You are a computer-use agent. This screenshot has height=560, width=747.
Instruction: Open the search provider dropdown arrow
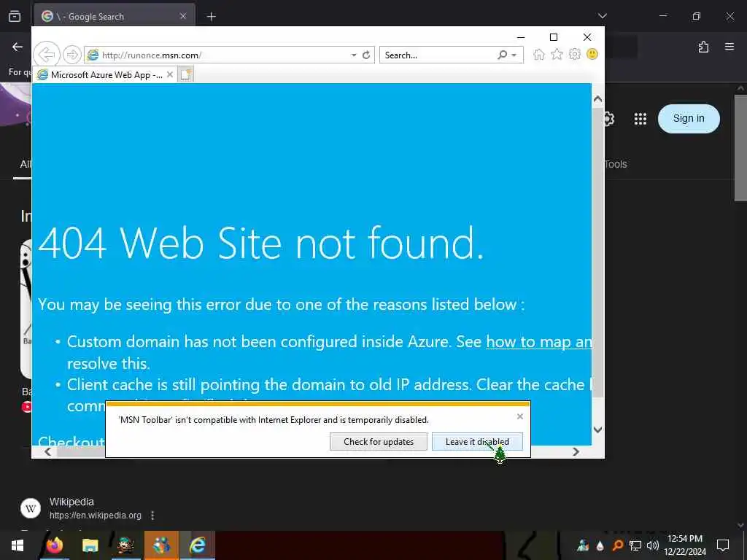click(x=514, y=55)
